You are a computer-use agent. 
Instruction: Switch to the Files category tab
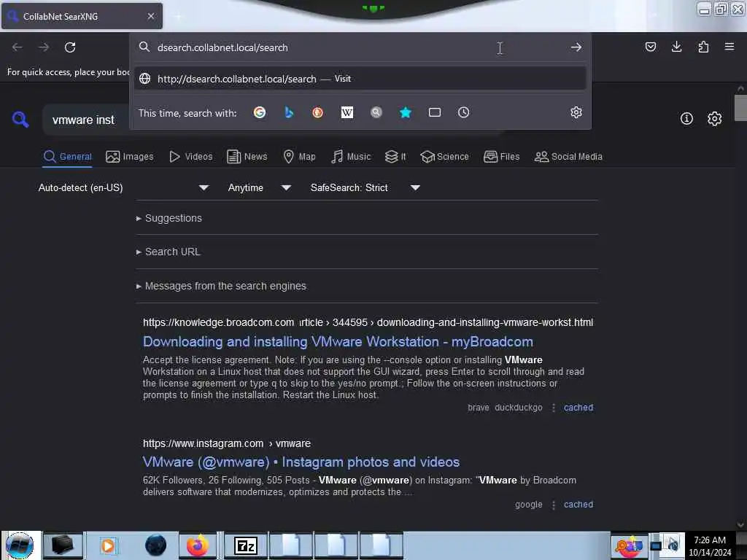[501, 157]
